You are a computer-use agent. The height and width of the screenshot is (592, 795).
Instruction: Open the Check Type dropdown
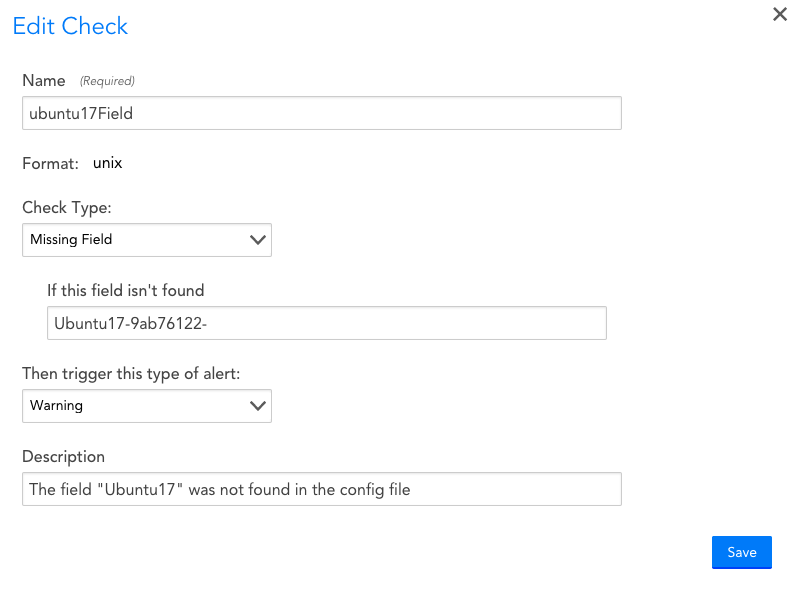147,240
